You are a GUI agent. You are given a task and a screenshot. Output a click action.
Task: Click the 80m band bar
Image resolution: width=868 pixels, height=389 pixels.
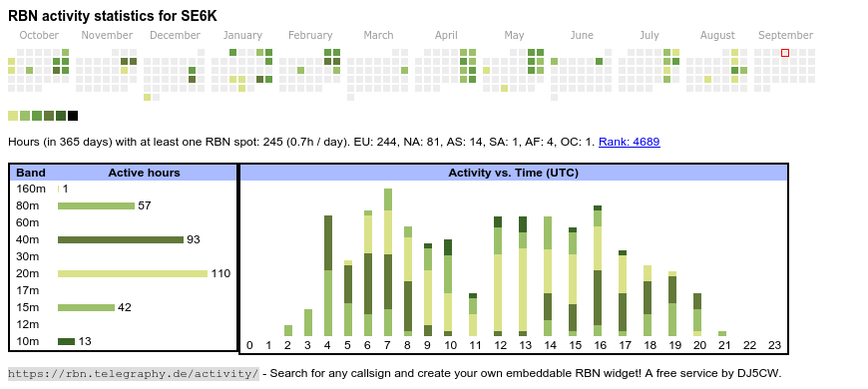coord(97,205)
